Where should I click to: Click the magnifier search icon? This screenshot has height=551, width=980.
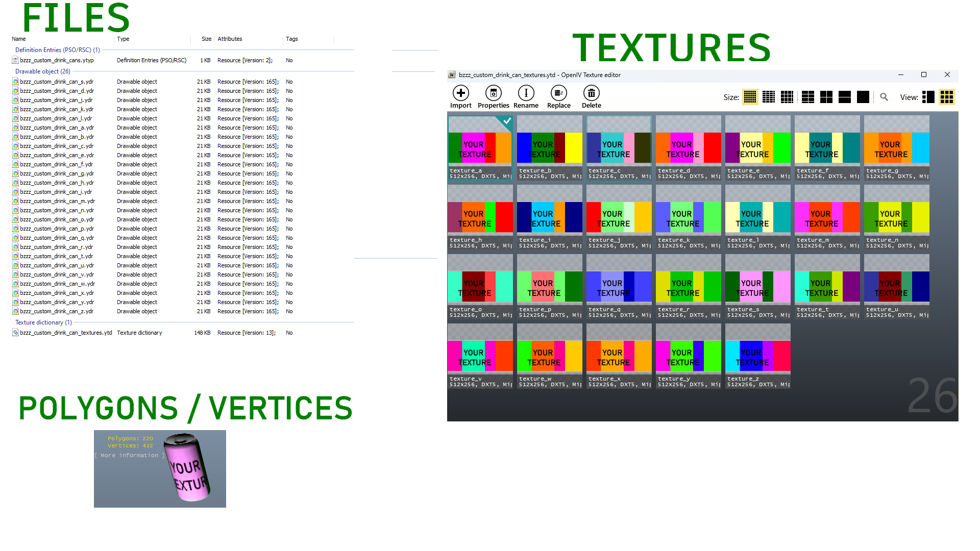tap(884, 97)
